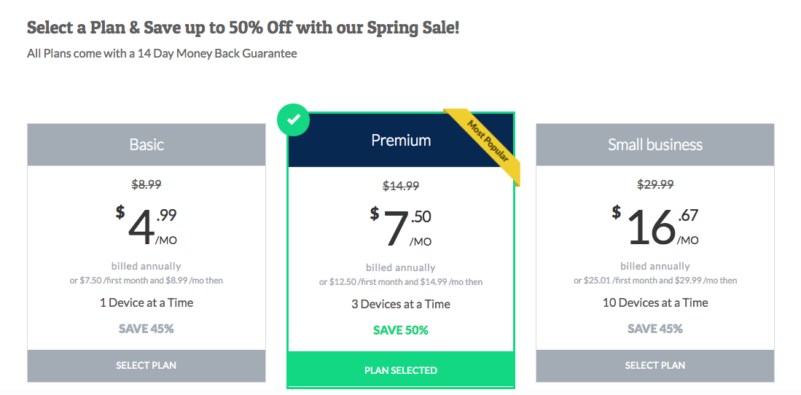Select the Premium plan header
Screen dimensions: 801x395
coord(401,140)
